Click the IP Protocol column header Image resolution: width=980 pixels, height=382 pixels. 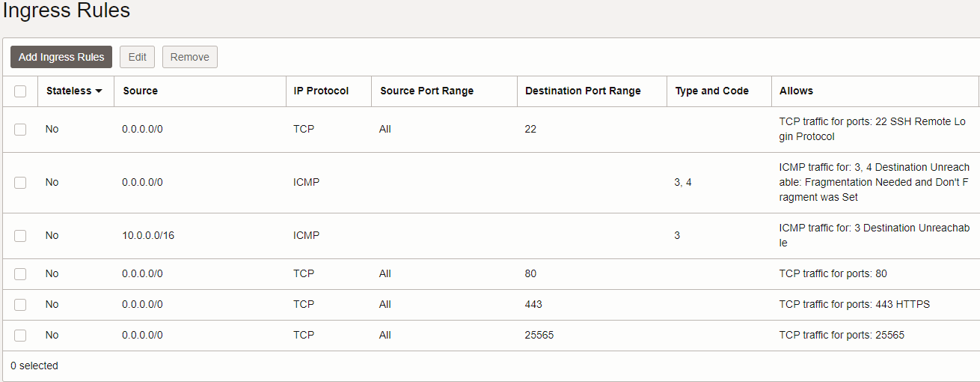pyautogui.click(x=321, y=91)
